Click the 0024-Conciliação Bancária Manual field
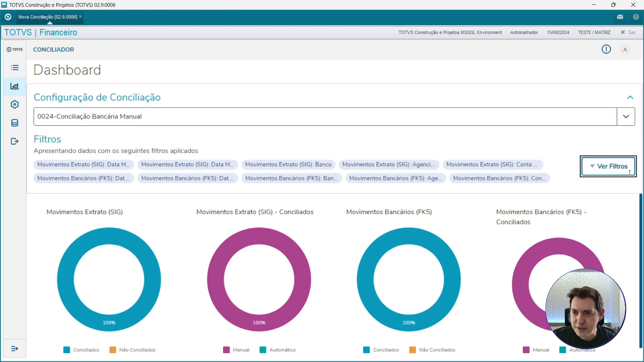The width and height of the screenshot is (644, 362). (x=325, y=117)
